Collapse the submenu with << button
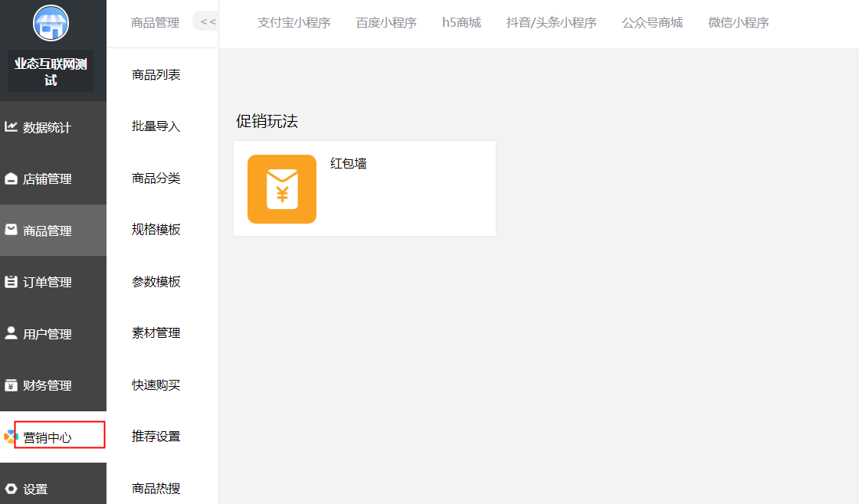 (x=208, y=22)
